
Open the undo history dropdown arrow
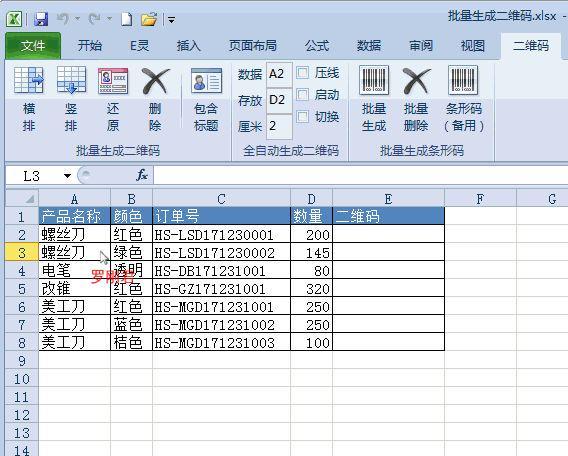[x=77, y=19]
